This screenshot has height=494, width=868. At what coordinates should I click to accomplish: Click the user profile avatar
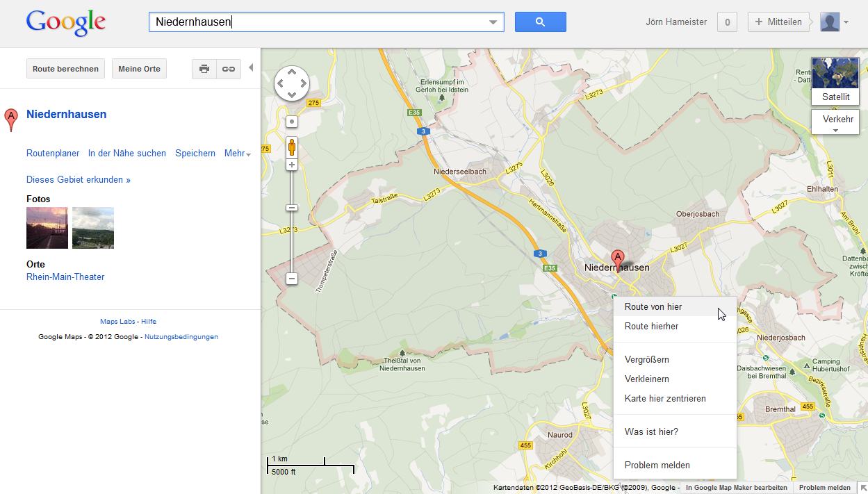pos(830,22)
